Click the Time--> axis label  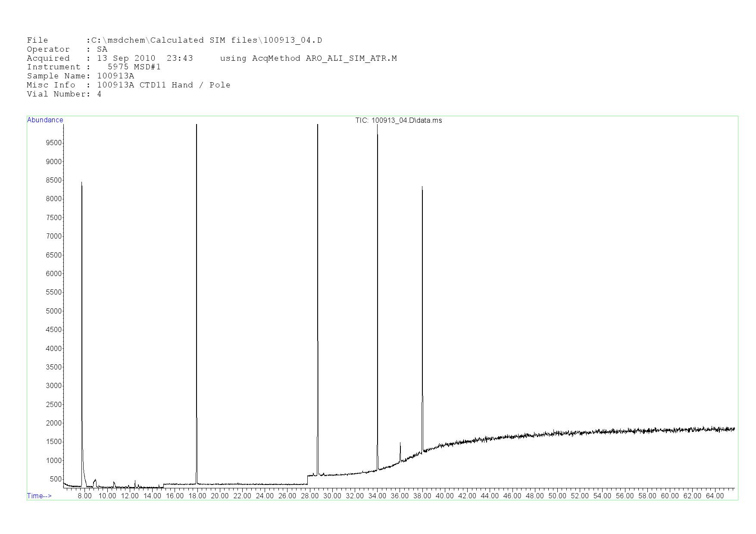[39, 496]
